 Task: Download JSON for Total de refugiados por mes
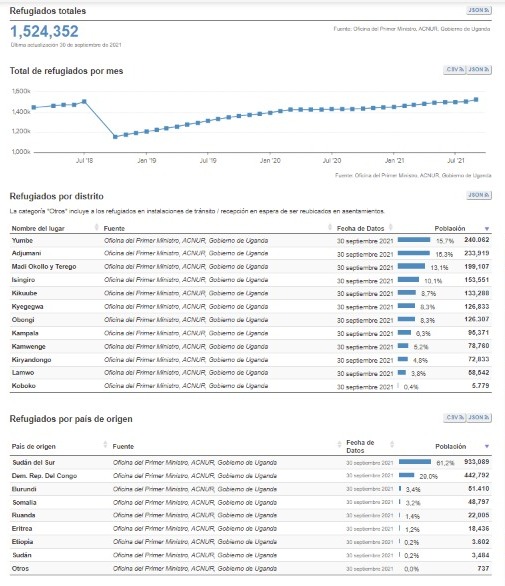click(479, 70)
